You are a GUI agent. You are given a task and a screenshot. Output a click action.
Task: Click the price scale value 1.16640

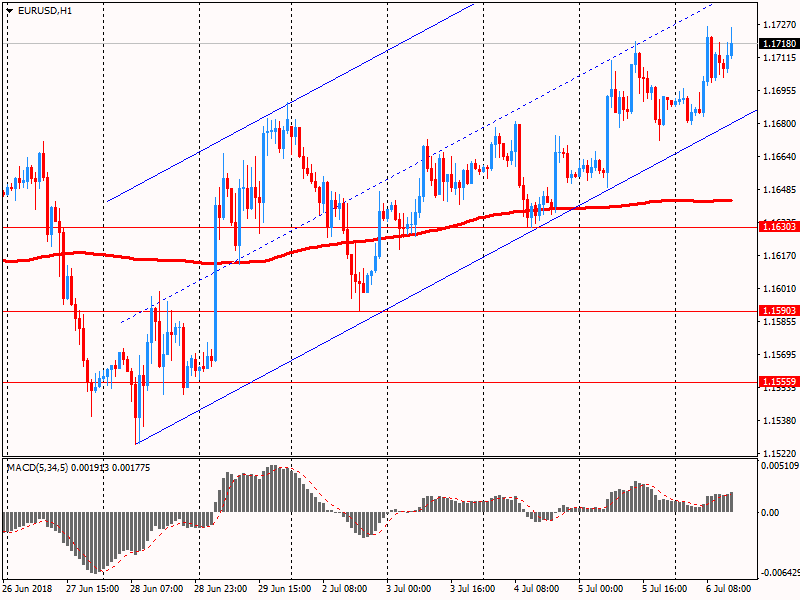coord(780,157)
